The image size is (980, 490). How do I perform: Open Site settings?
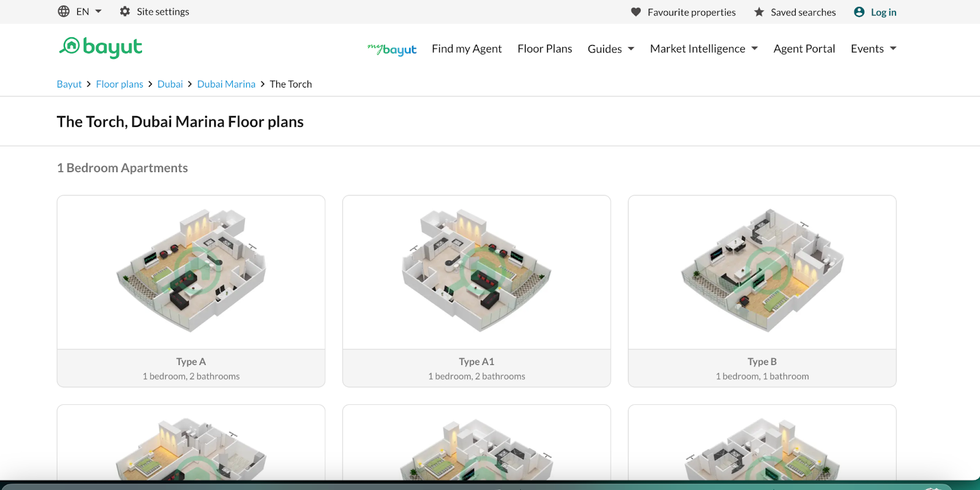(x=163, y=12)
